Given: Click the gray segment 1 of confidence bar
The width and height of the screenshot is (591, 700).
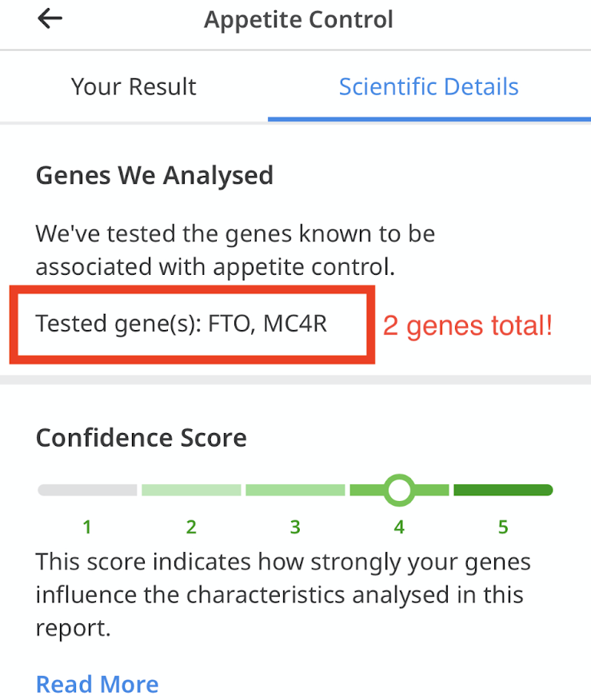Looking at the screenshot, I should [87, 490].
